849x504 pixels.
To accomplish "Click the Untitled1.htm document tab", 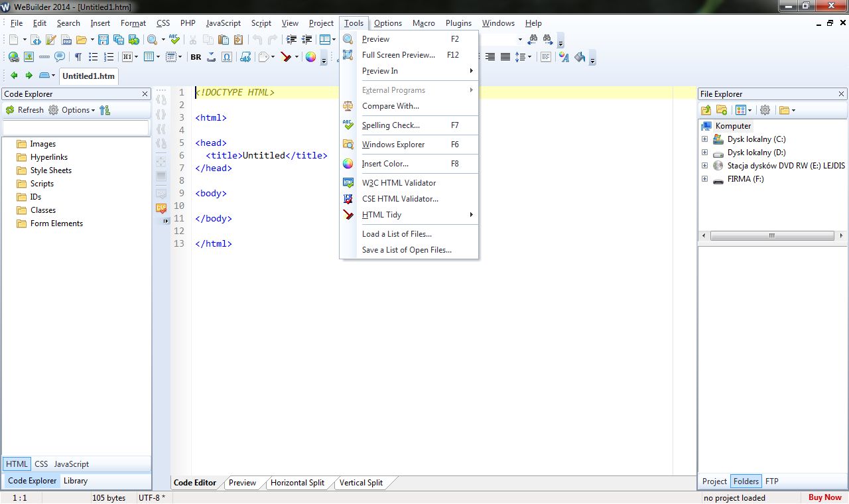I will pos(88,76).
